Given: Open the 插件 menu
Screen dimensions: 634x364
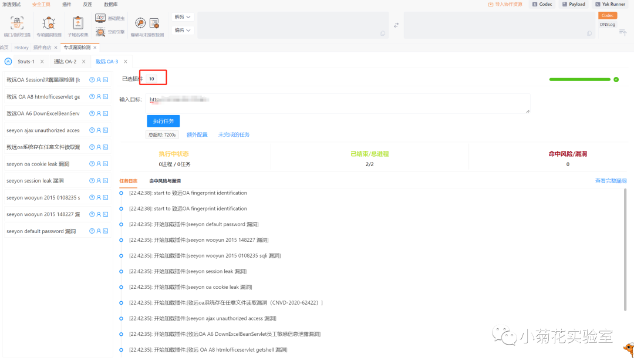Looking at the screenshot, I should pyautogui.click(x=67, y=5).
